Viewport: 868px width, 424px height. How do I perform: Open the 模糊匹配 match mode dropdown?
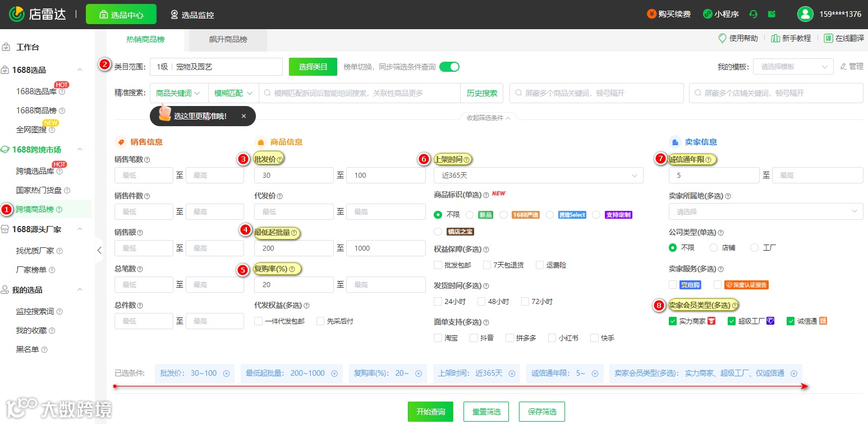point(233,93)
